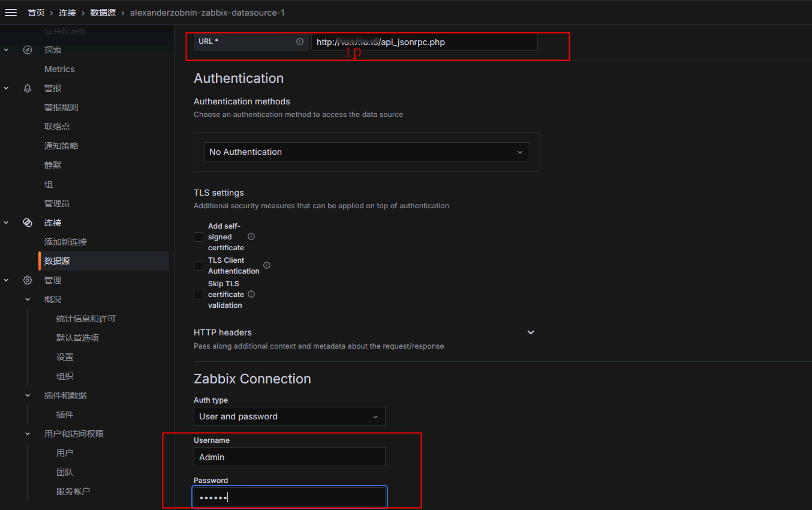Open 公共仪表板 in the sidebar
812x510 pixels.
coord(65,31)
